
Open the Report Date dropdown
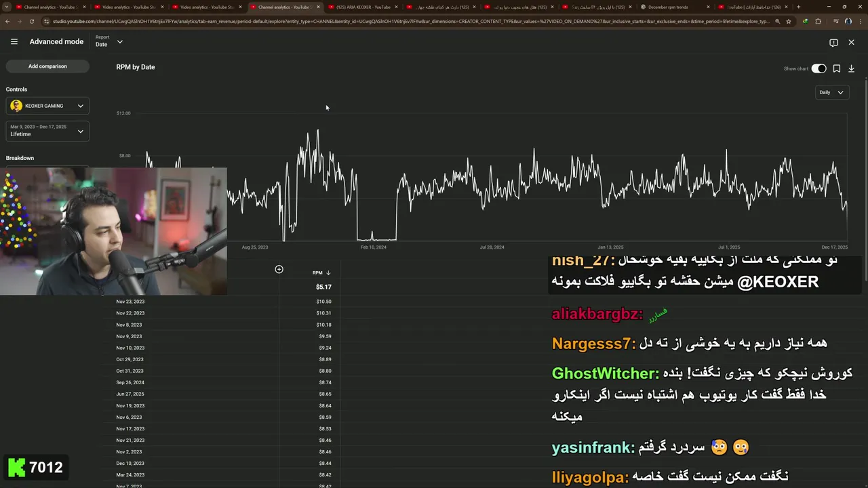[x=109, y=42]
